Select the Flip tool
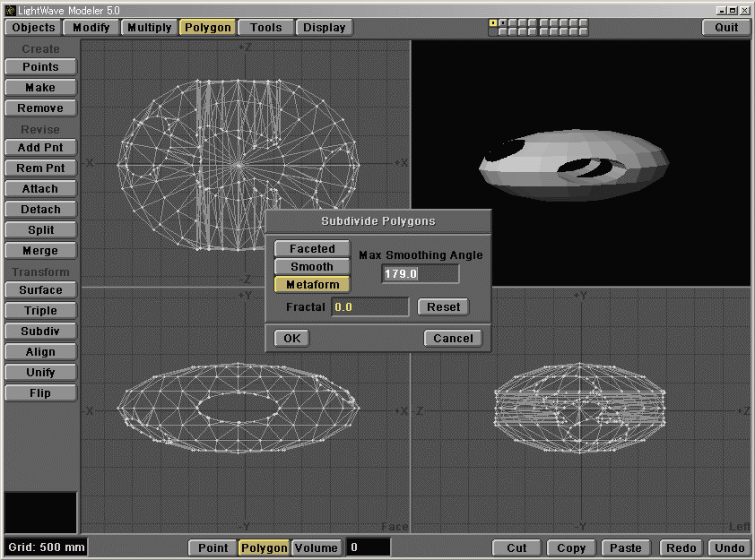This screenshot has height=560, width=755. [40, 392]
